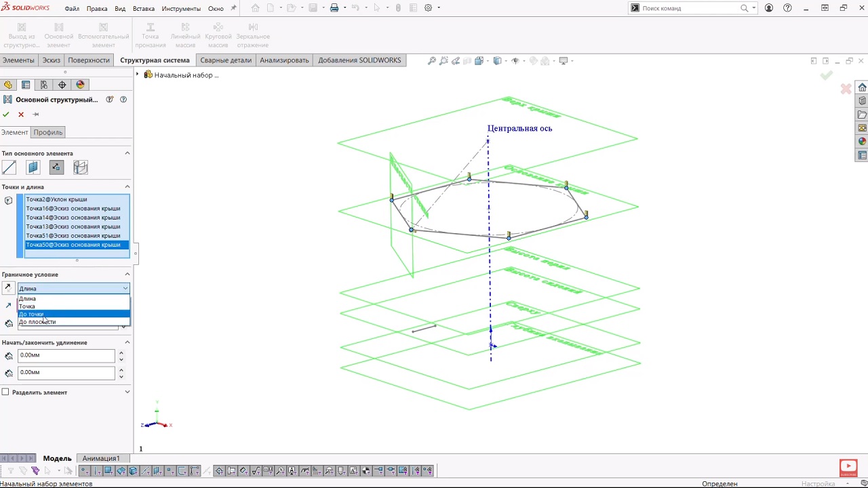Confirm the structural member with green checkmark

click(6, 115)
